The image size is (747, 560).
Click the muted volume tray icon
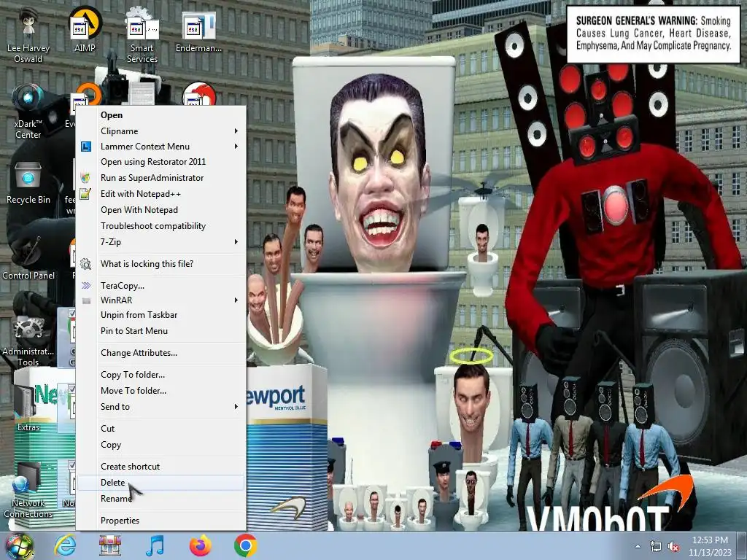click(673, 547)
